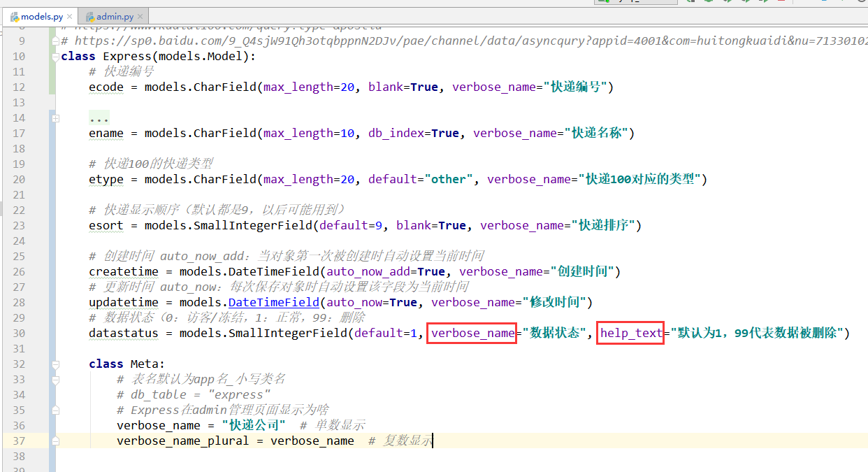The height and width of the screenshot is (472, 868).
Task: Click line number 30 in the gutter
Action: tap(19, 333)
